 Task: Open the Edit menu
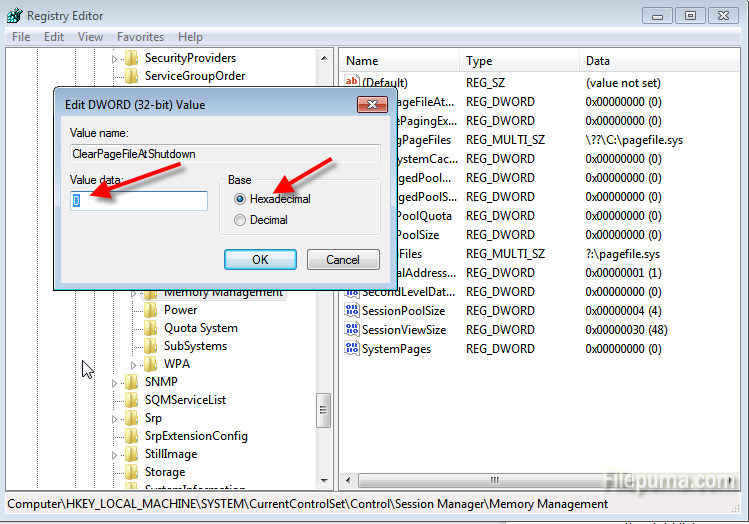54,37
